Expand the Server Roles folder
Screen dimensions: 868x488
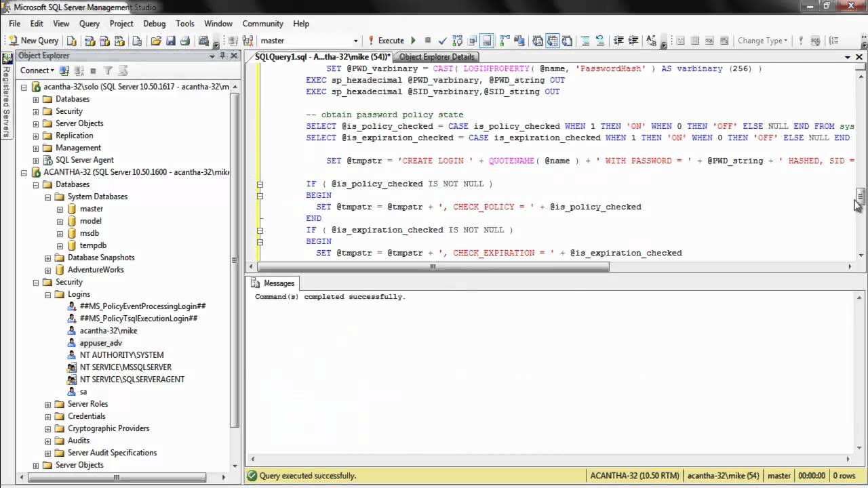pyautogui.click(x=48, y=404)
